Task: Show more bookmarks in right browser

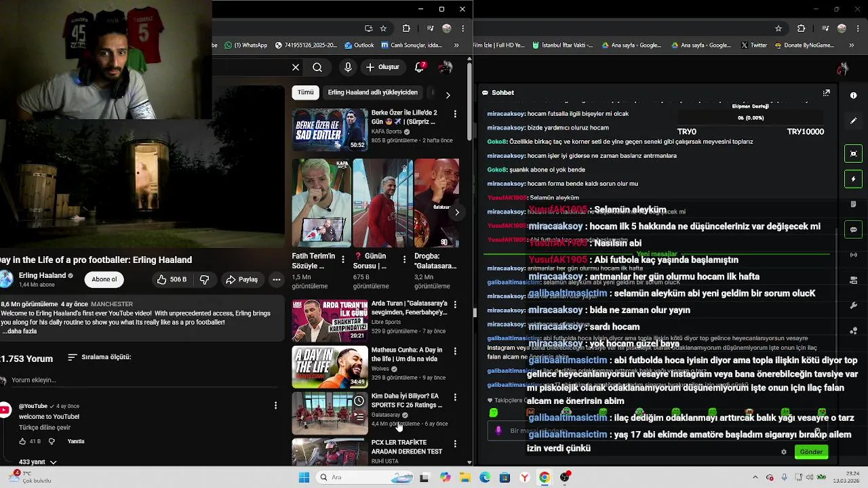Action: pos(852,45)
